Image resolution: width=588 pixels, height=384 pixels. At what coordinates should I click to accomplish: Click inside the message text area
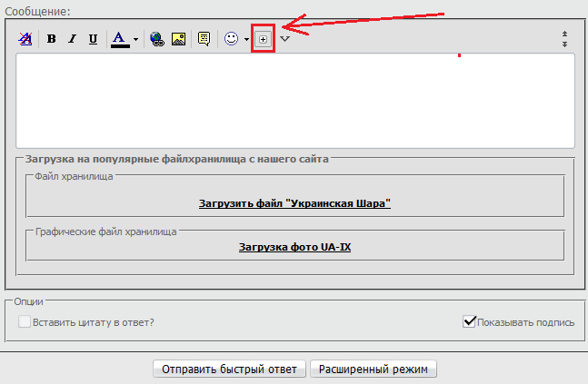[295, 101]
